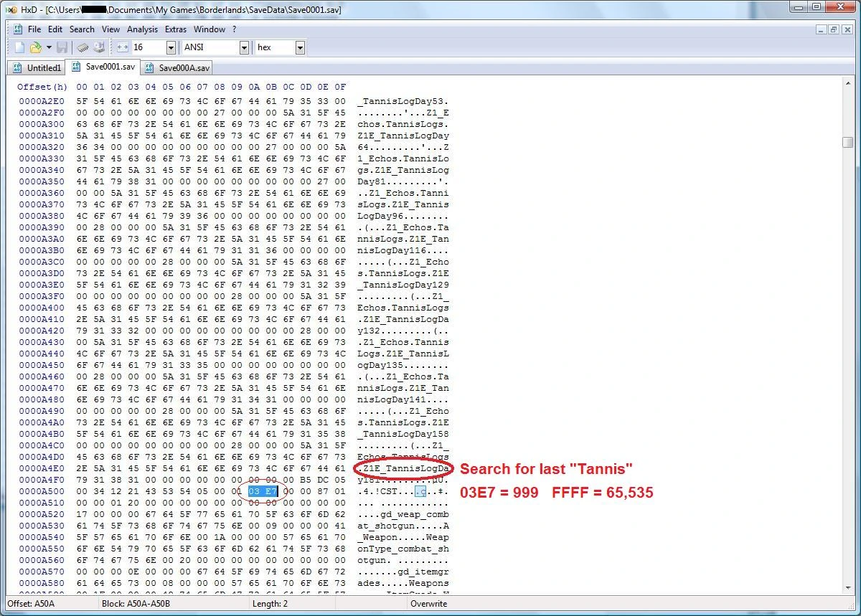Viewport: 861px width, 616px height.
Task: Open the Analysis menu
Action: pyautogui.click(x=142, y=29)
